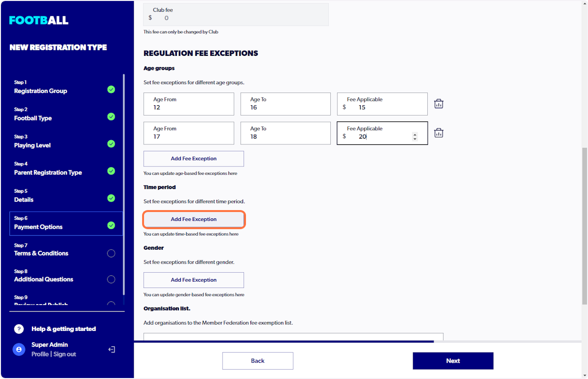Click the Next button
The image size is (588, 379).
pos(453,360)
